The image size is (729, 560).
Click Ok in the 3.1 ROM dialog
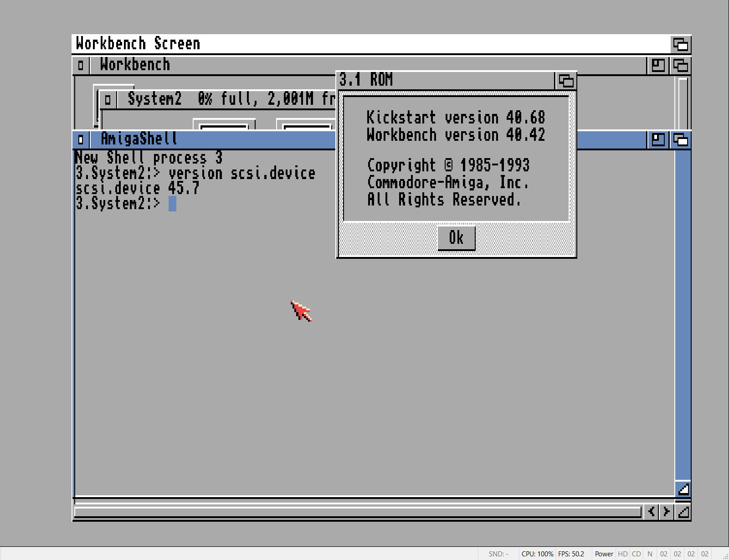click(x=456, y=238)
